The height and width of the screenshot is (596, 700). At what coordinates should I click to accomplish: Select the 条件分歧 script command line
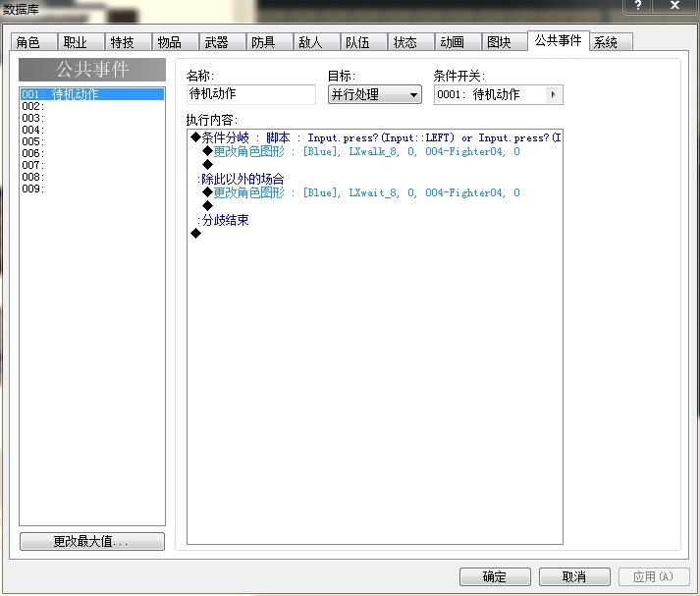pyautogui.click(x=375, y=137)
